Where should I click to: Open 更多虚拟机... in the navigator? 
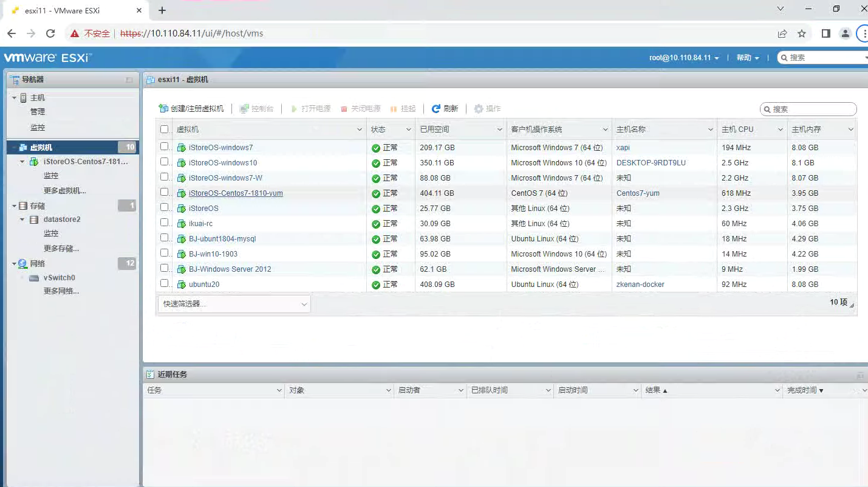coord(65,191)
